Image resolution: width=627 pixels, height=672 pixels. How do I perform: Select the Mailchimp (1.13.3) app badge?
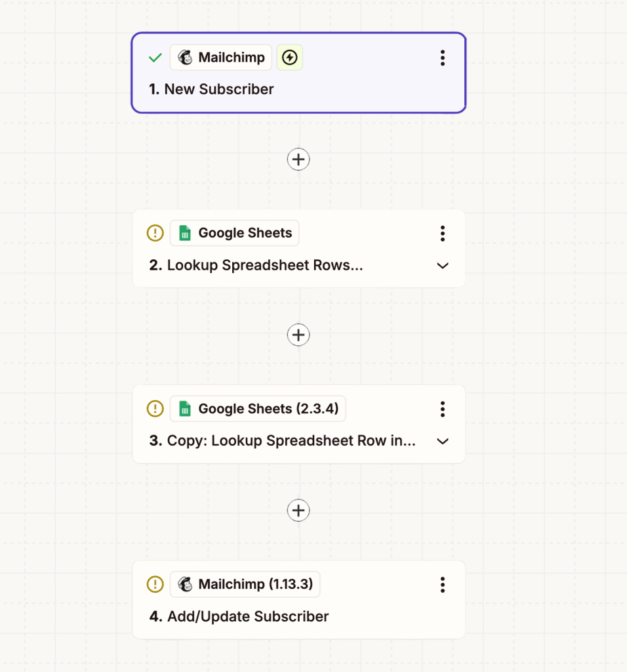[245, 584]
